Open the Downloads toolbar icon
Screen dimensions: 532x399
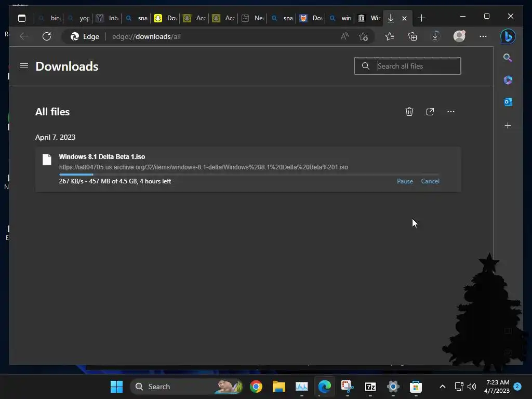435,36
